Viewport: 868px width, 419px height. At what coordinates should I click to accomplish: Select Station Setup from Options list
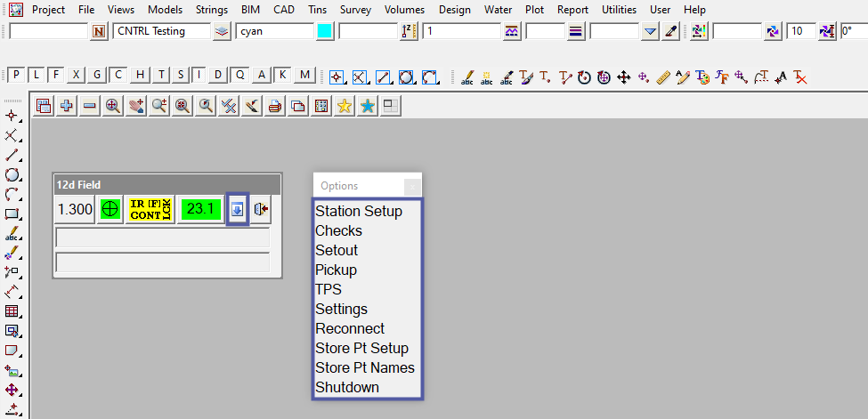pyautogui.click(x=359, y=212)
